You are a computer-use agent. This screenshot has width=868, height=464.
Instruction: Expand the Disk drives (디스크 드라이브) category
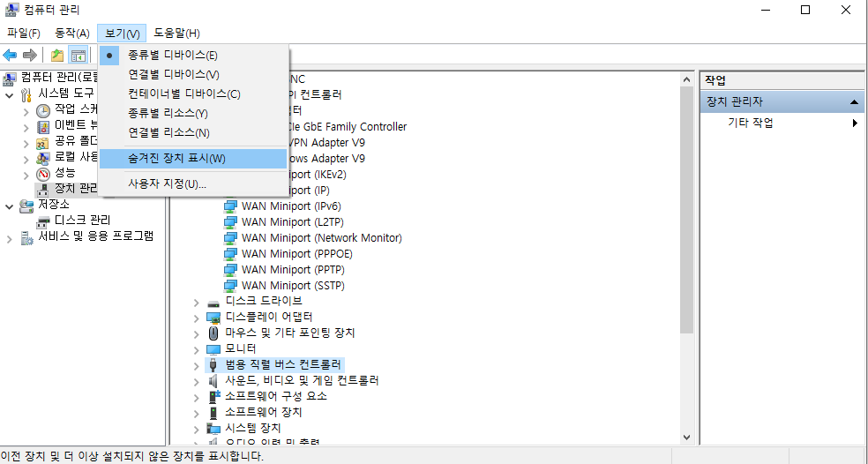[197, 303]
